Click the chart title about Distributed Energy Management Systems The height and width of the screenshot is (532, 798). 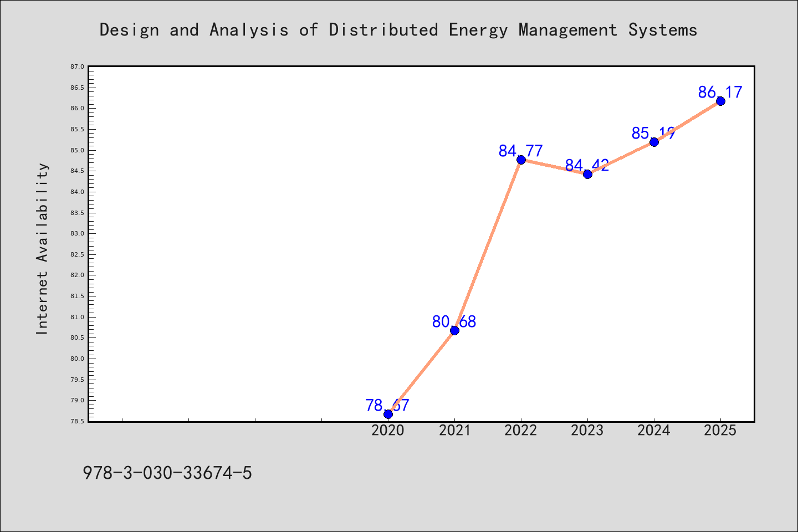pyautogui.click(x=398, y=29)
